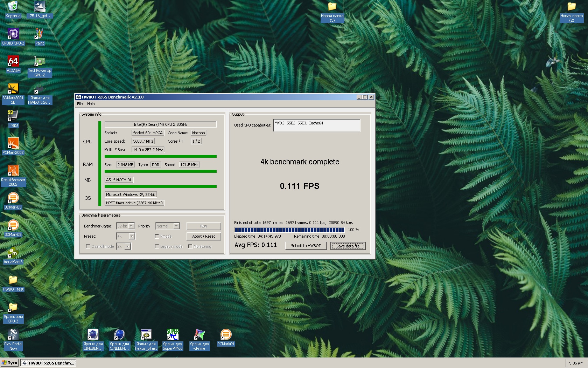Image resolution: width=588 pixels, height=368 pixels.
Task: Open the Help menu
Action: point(91,104)
